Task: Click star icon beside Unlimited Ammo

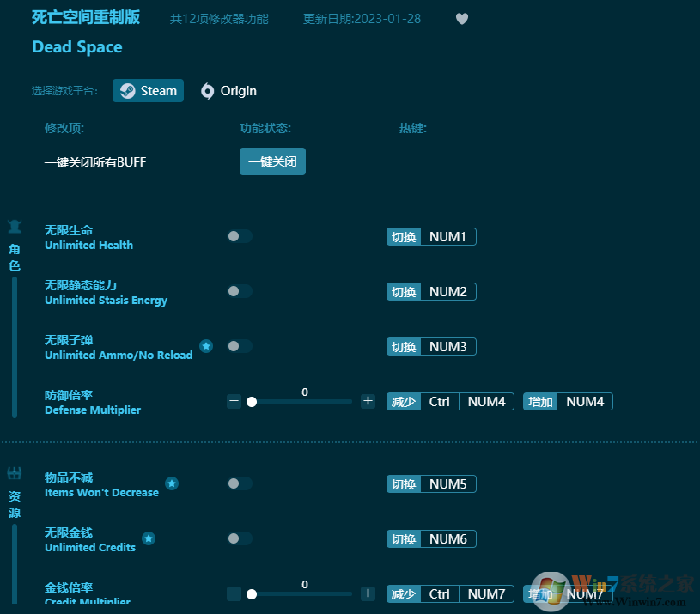Action: click(x=206, y=346)
